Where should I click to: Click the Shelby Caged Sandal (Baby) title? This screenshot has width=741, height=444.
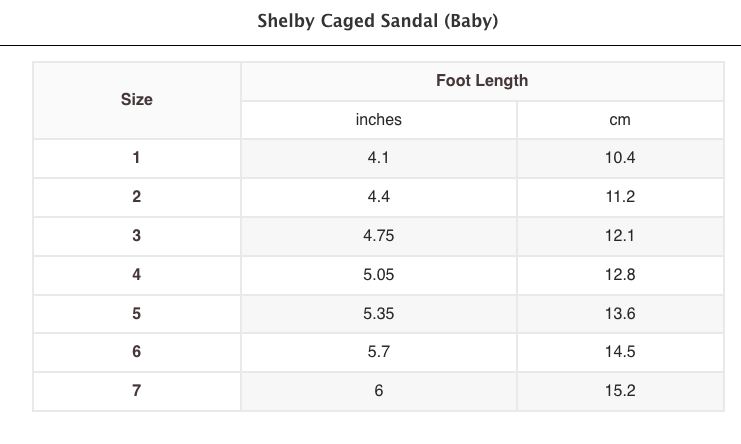(378, 21)
